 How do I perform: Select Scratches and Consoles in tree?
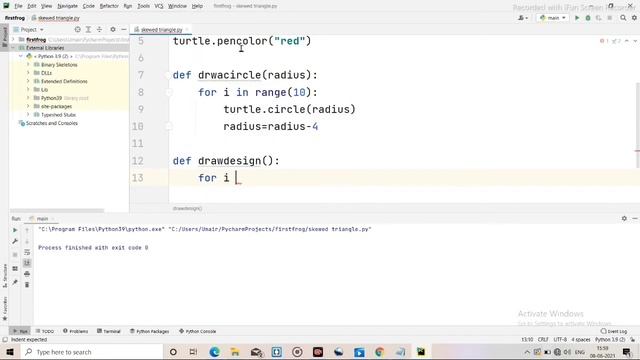[51, 123]
